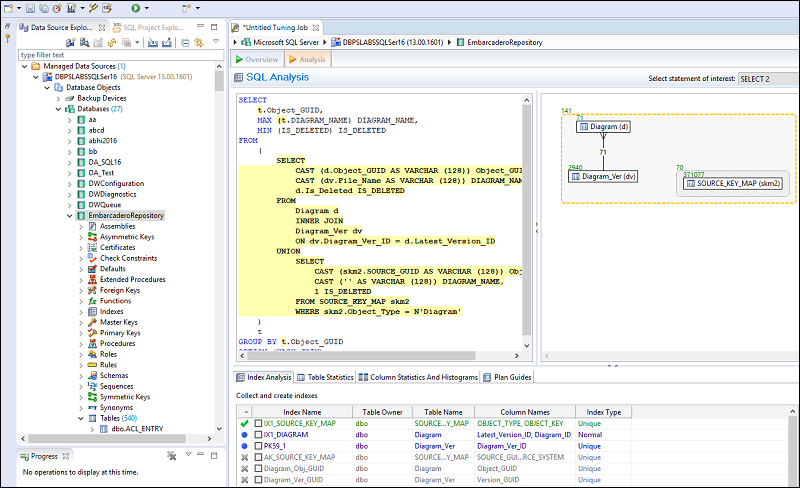The width and height of the screenshot is (800, 488).
Task: Click the New Data Source icon in explorer toolbar
Action: pos(71,42)
